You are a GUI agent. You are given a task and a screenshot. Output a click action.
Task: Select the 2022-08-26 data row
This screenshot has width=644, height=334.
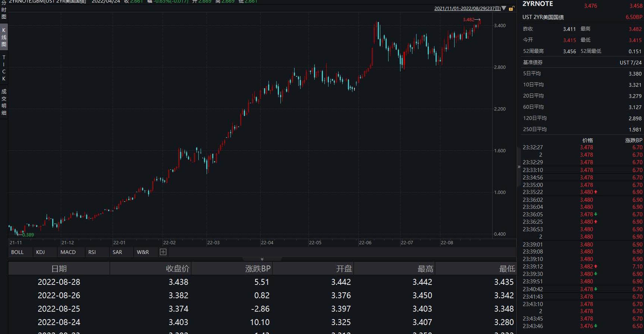pos(262,295)
